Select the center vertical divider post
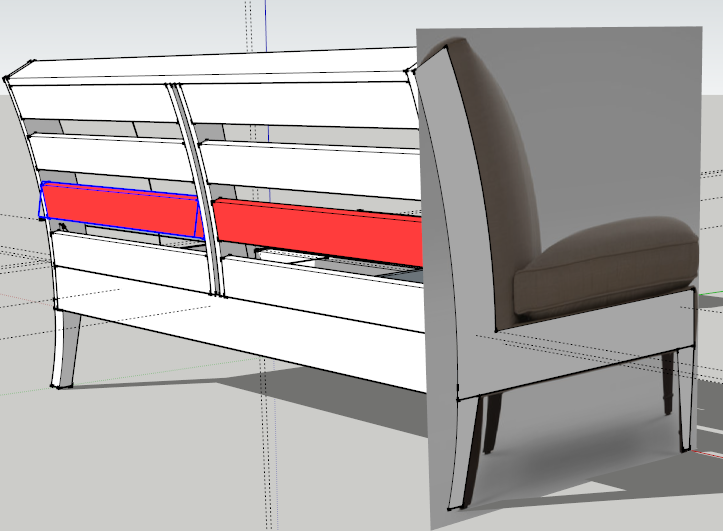 (x=197, y=189)
